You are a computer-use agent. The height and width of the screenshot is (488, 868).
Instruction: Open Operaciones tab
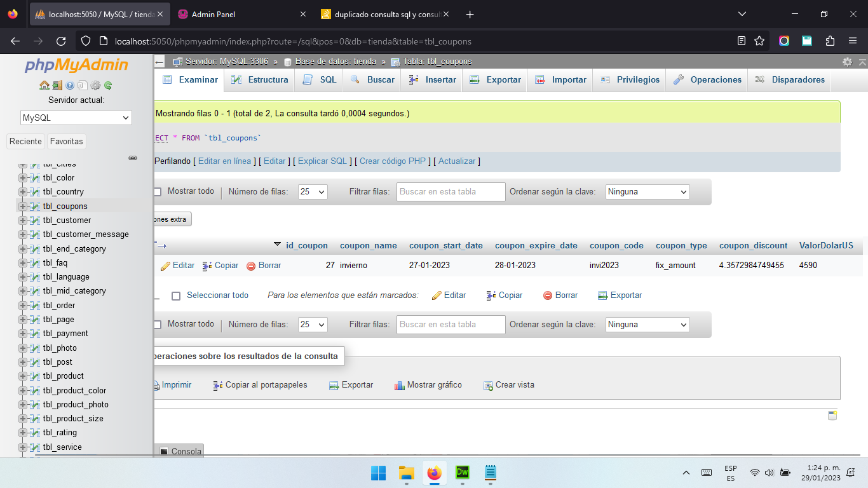707,79
